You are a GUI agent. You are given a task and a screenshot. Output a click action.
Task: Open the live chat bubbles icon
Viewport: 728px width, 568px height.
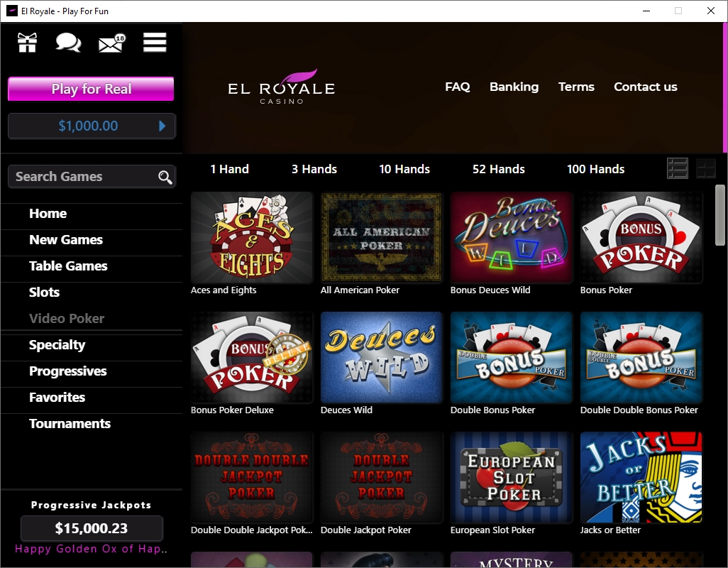68,43
